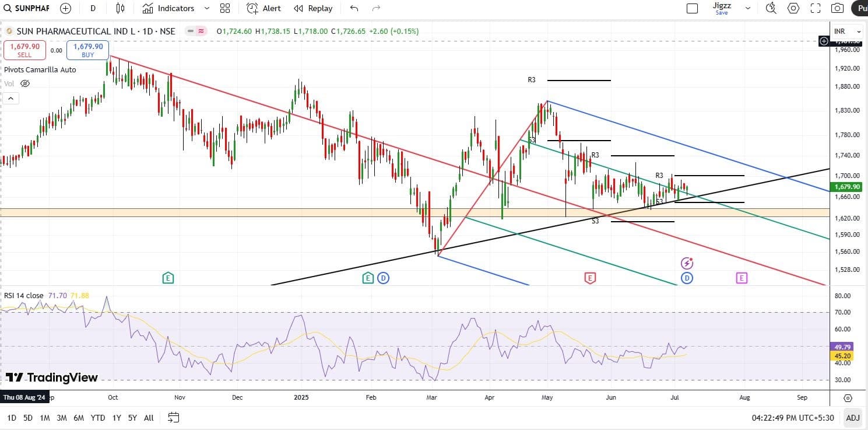Enter fullscreen mode
The height and width of the screenshot is (430, 868).
816,8
